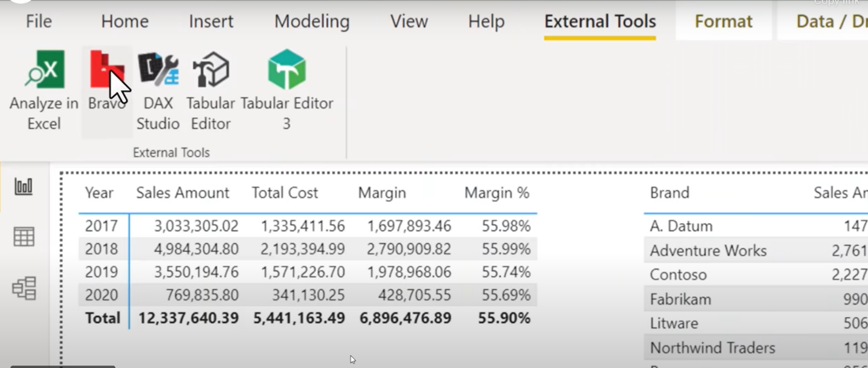Viewport: 868px width, 368px height.
Task: Switch to the Format tab
Action: [723, 21]
